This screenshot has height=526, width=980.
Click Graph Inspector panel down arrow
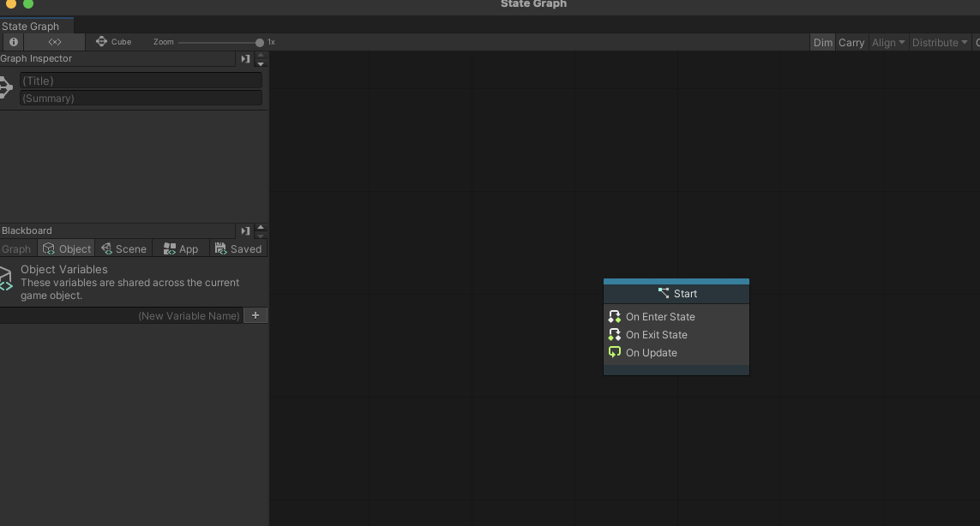click(x=261, y=63)
